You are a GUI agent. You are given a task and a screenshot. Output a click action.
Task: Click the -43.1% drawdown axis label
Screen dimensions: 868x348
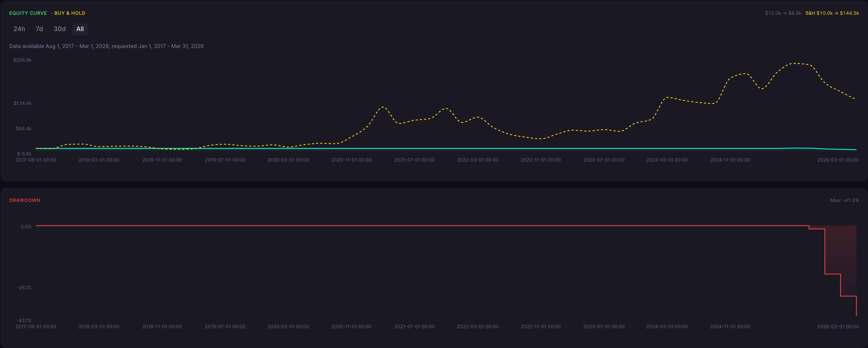(x=24, y=320)
